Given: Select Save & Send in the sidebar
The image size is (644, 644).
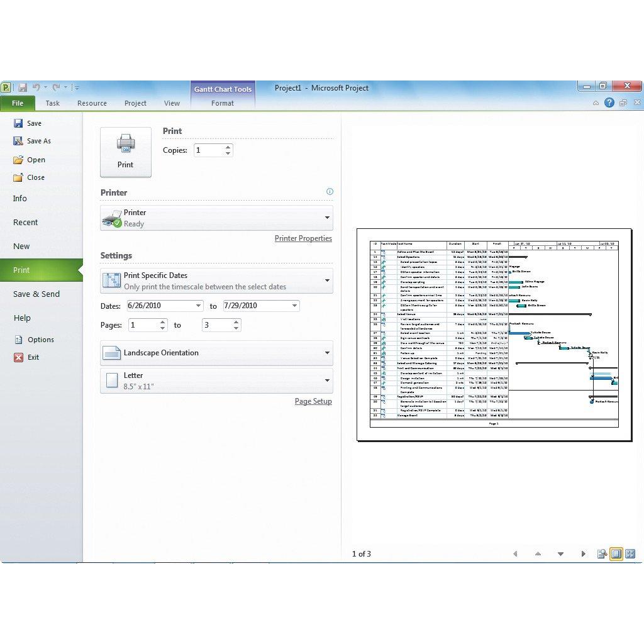Looking at the screenshot, I should click(36, 294).
